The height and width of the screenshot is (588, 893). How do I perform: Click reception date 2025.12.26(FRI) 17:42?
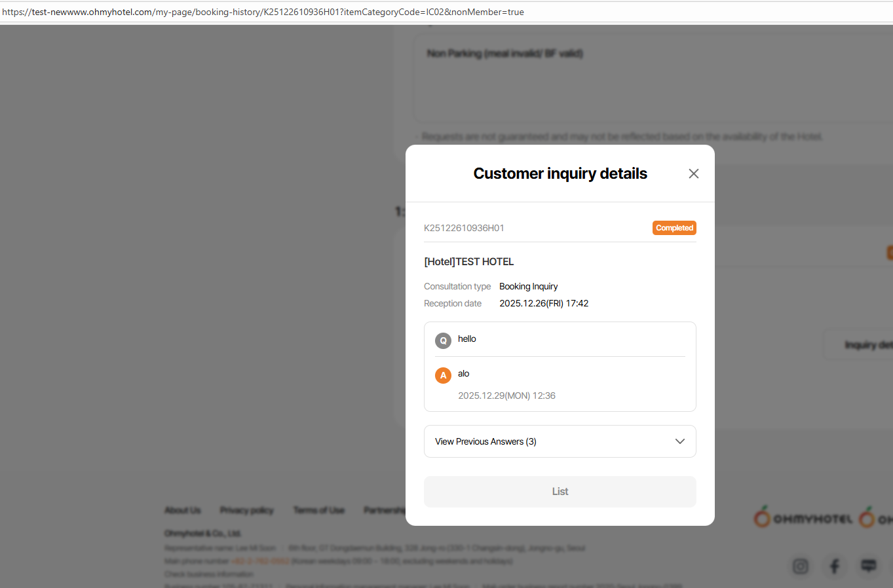point(544,303)
